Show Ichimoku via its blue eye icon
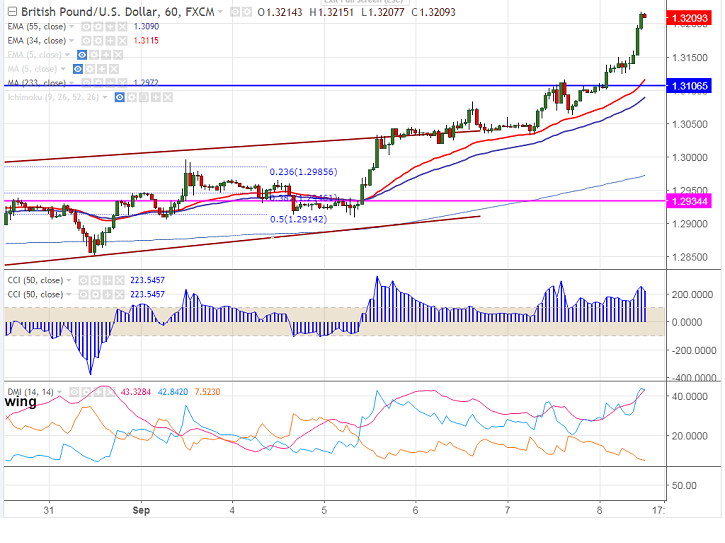Viewport: 725px width, 543px height. [120, 97]
